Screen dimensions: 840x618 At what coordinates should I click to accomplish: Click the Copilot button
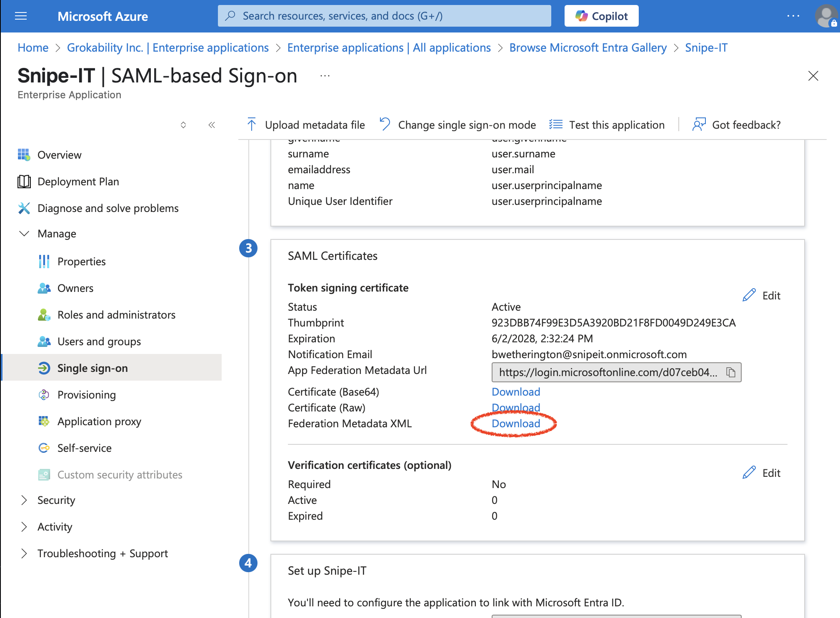click(x=601, y=16)
